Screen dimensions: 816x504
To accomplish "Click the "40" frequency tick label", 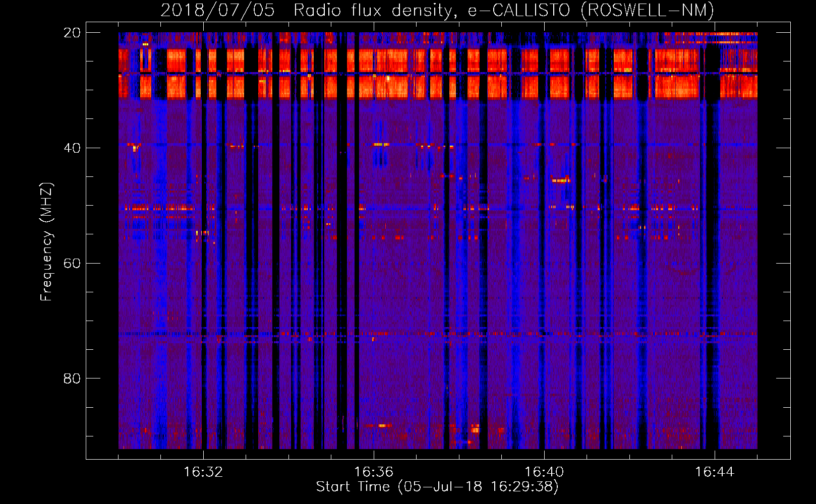I will [x=72, y=148].
